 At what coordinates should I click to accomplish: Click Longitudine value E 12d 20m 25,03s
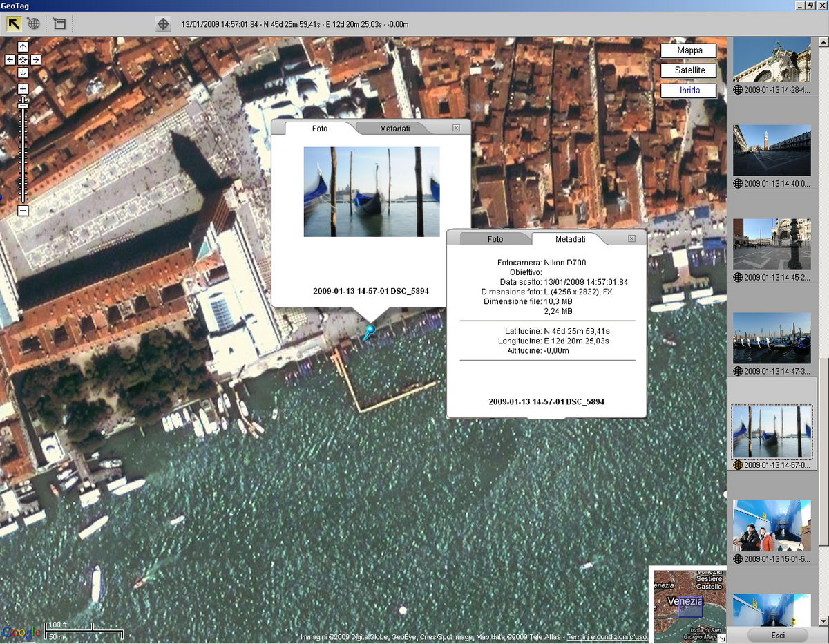coord(576,341)
